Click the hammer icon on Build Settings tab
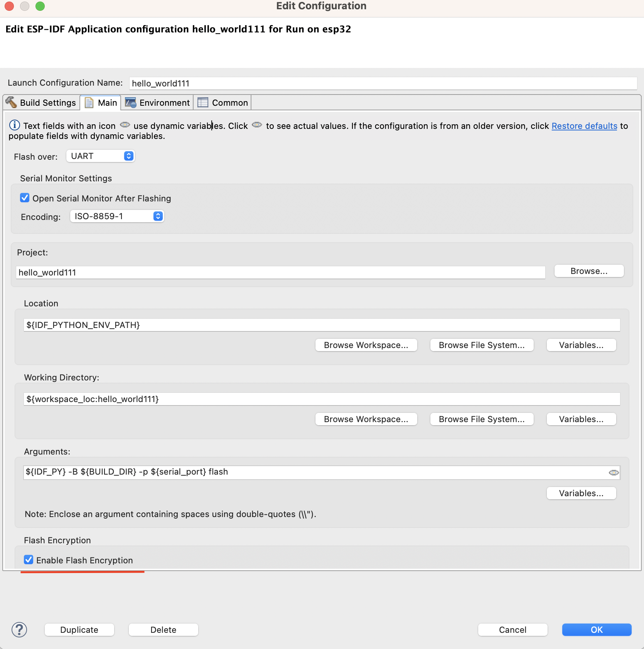 [11, 102]
